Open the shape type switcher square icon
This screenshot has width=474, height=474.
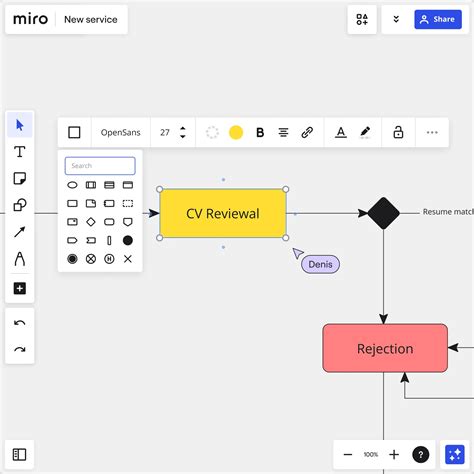(x=74, y=132)
